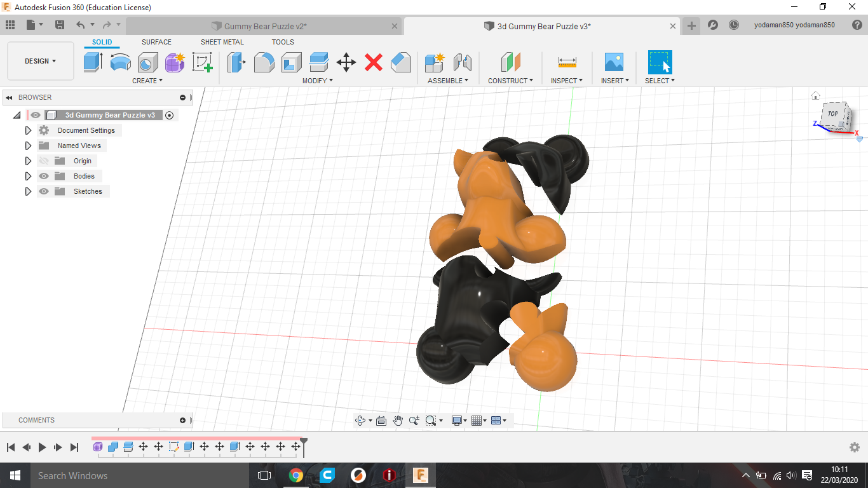Toggle visibility of the Sketches folder
Image resolution: width=868 pixels, height=488 pixels.
[x=44, y=191]
